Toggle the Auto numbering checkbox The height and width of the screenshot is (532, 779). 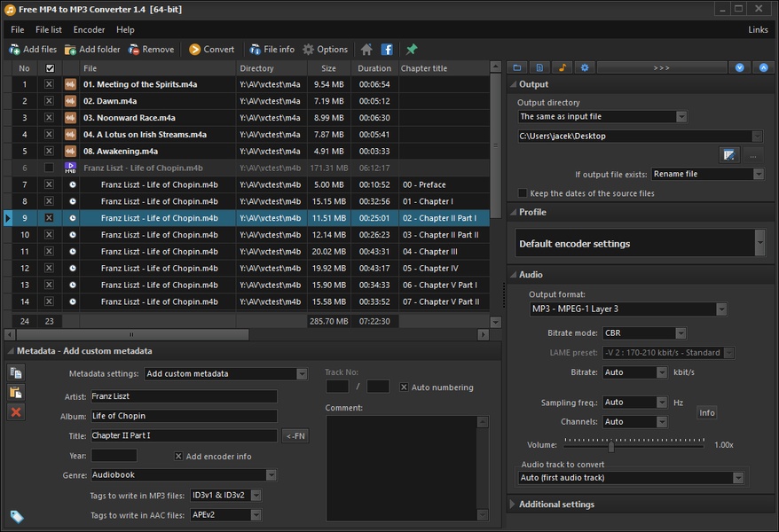pyautogui.click(x=405, y=387)
